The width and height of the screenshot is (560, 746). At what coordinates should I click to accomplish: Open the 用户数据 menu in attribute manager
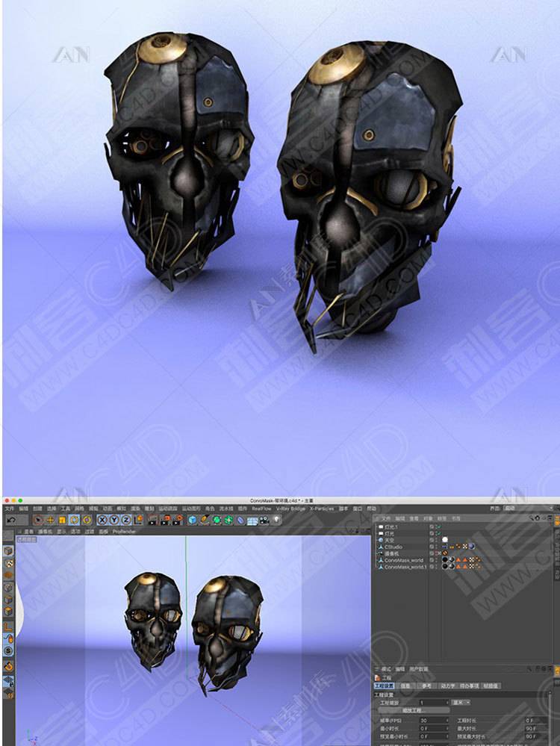click(x=419, y=669)
